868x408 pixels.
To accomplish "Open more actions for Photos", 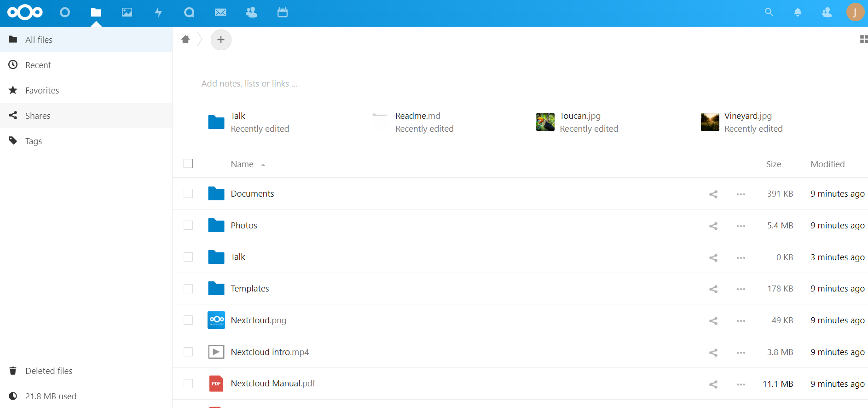I will coord(741,226).
